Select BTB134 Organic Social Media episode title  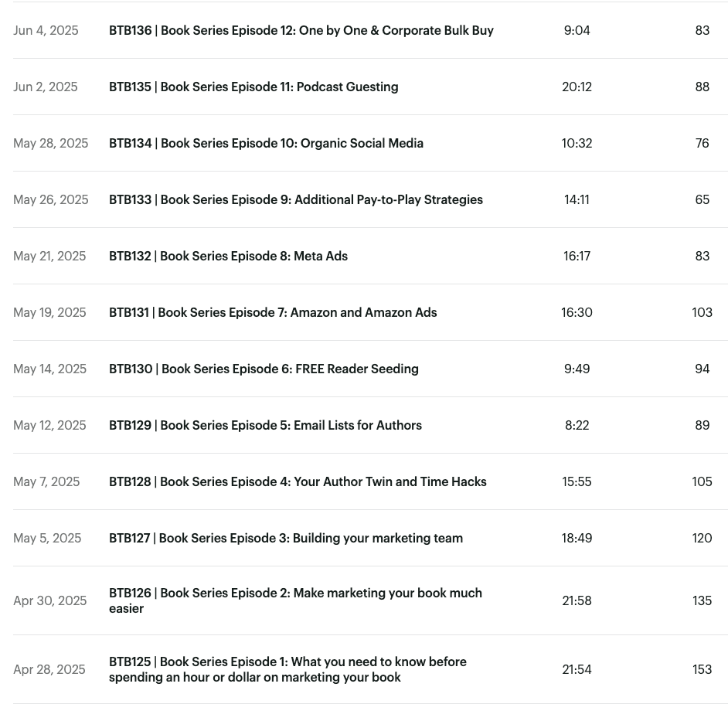point(266,144)
